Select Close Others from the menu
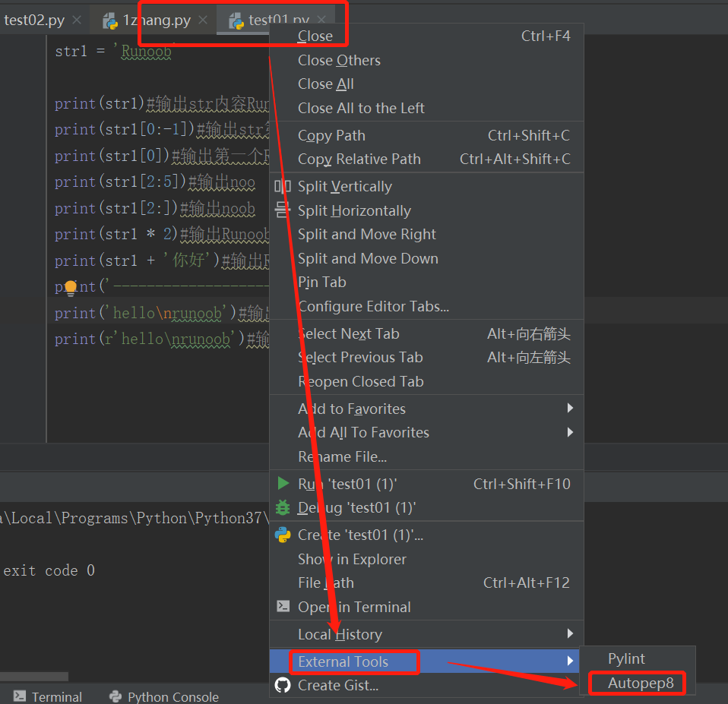The image size is (728, 704). point(339,60)
